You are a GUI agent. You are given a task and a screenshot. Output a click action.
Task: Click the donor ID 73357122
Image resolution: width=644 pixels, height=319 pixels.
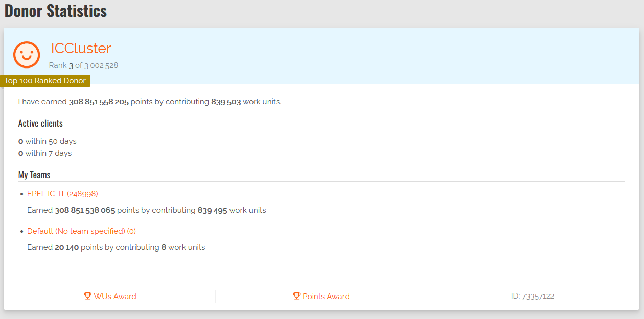[x=533, y=297]
